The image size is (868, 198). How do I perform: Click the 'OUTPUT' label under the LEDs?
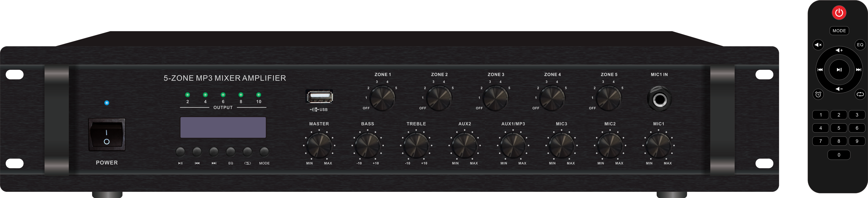click(223, 107)
